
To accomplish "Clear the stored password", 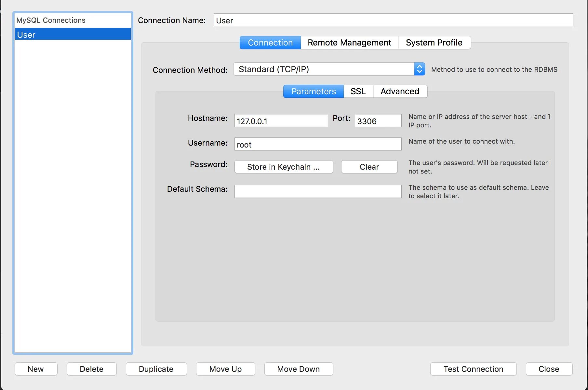I will coord(369,167).
